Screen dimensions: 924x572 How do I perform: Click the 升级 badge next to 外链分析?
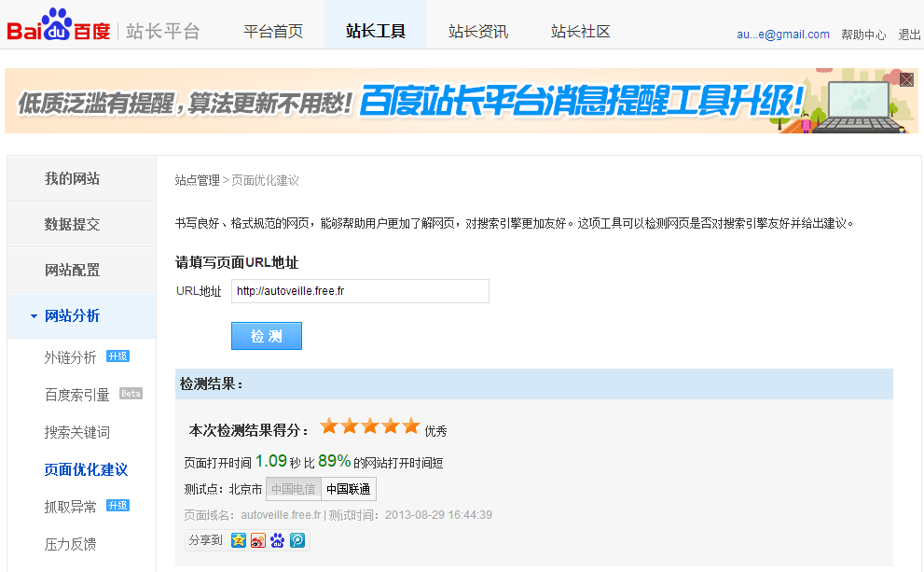tap(117, 356)
